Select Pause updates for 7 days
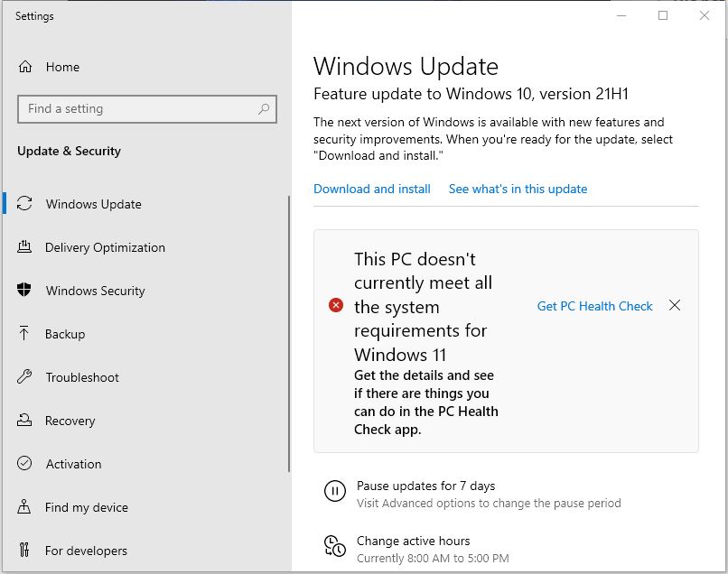Screen dimensions: 728x574 tap(425, 486)
